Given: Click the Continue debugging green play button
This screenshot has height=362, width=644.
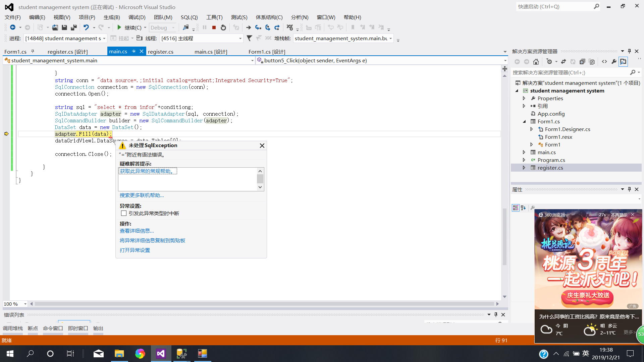Looking at the screenshot, I should (x=119, y=27).
